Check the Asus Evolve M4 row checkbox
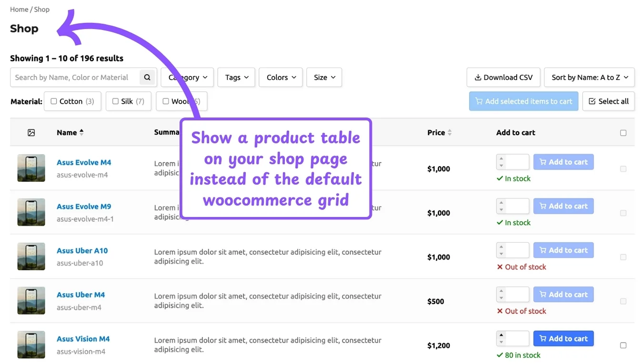This screenshot has width=643, height=364. tap(623, 169)
